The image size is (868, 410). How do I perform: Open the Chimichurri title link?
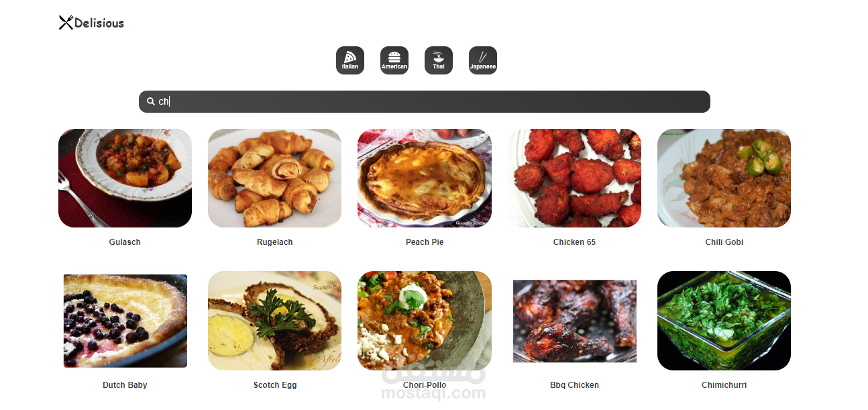point(724,385)
